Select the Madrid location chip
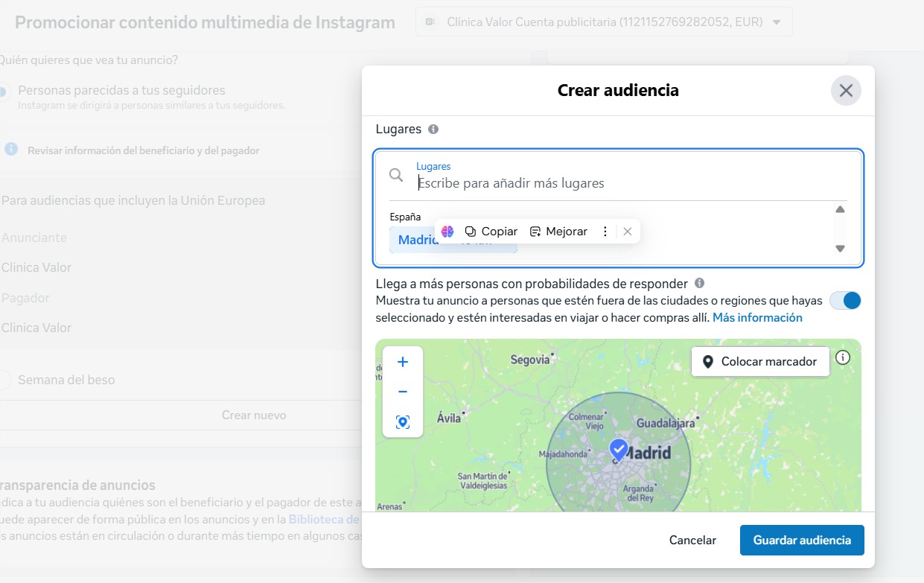This screenshot has height=583, width=924. coord(453,240)
